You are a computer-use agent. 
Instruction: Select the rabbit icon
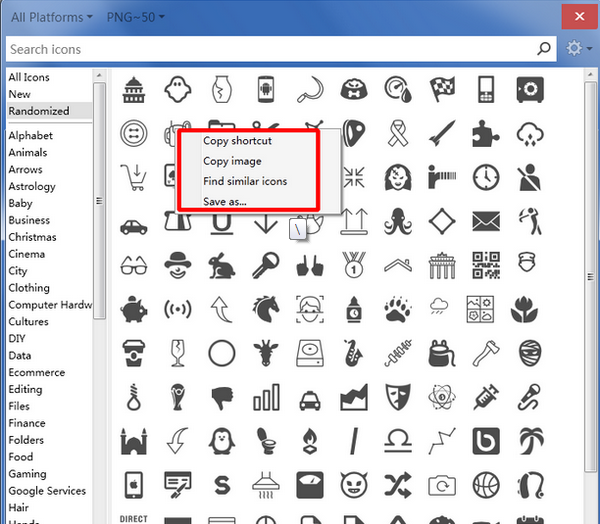(x=222, y=264)
